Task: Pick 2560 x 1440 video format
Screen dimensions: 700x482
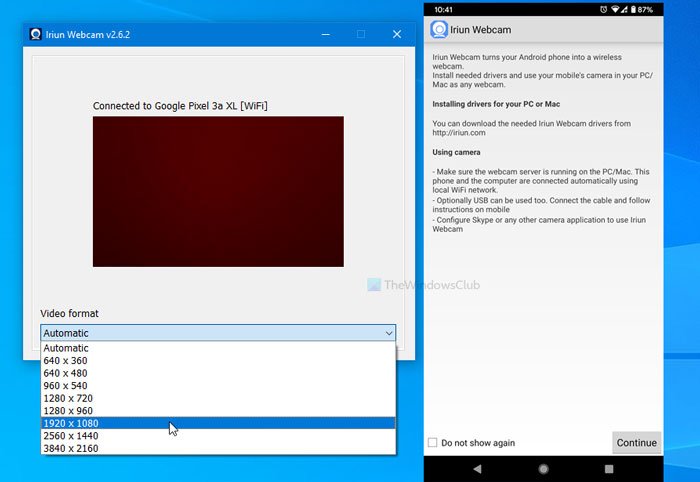Action: click(218, 436)
